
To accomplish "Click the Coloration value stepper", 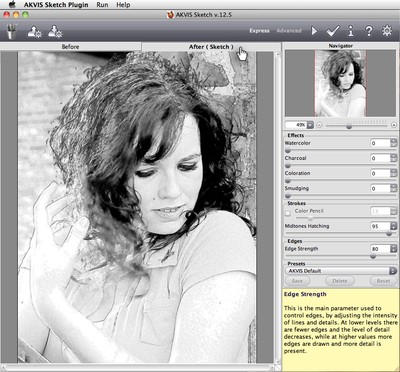I will coord(393,173).
